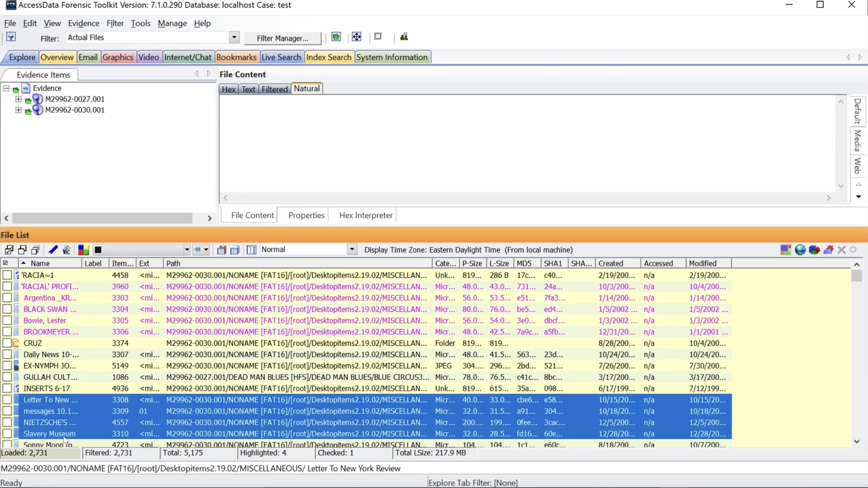Switch to the Index Search tab
The width and height of the screenshot is (868, 488).
coord(328,57)
